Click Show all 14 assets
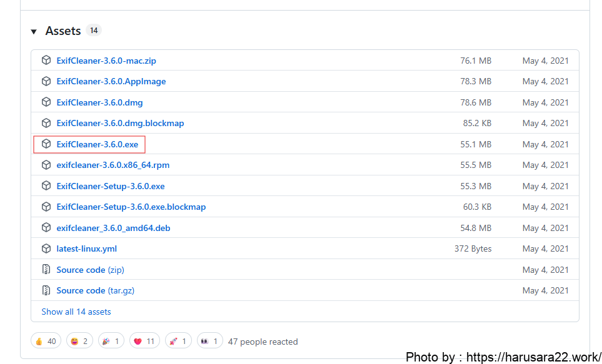 click(76, 312)
